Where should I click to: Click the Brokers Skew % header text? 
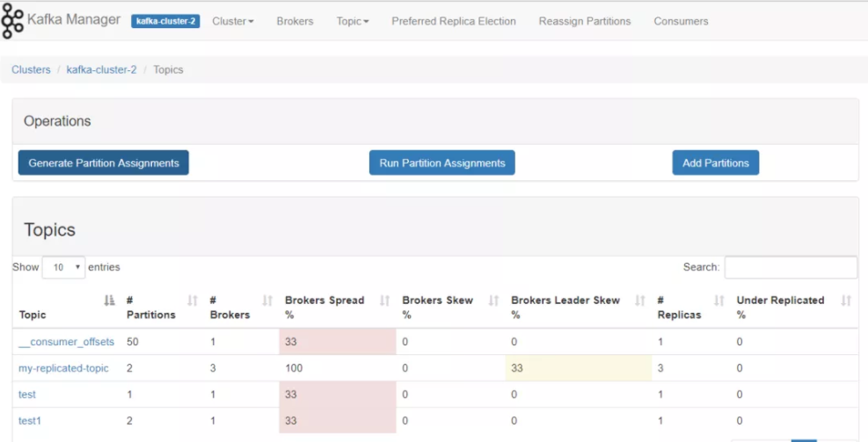pos(438,308)
